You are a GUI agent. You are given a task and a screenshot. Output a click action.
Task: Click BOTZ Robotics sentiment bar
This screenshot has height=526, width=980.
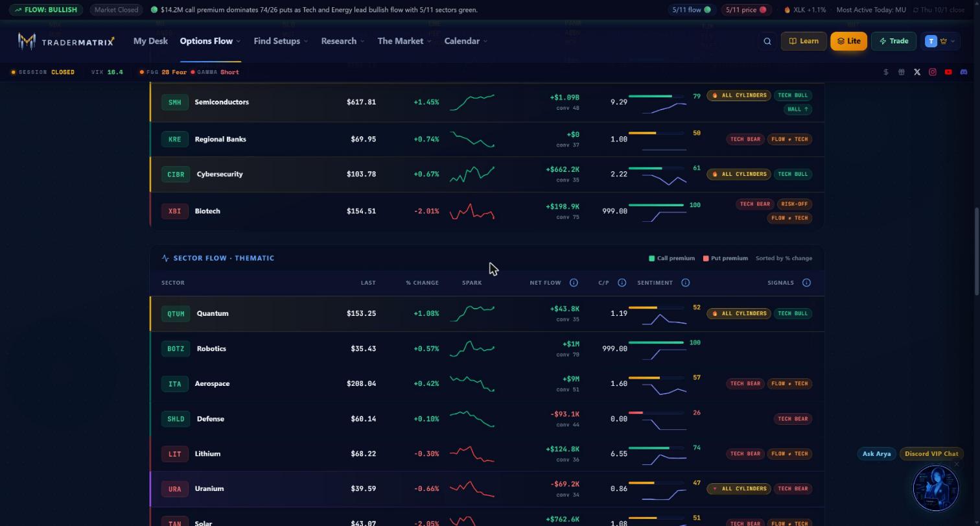[x=656, y=342]
